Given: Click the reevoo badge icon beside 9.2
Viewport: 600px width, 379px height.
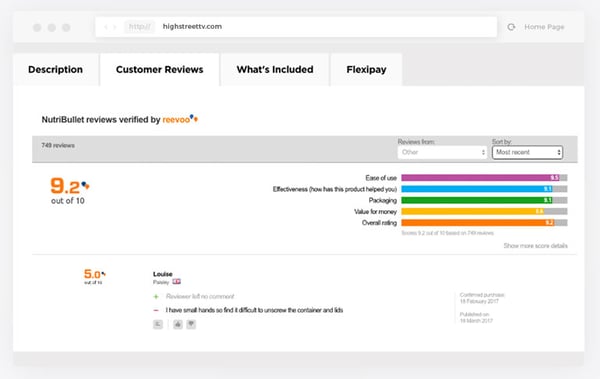Looking at the screenshot, I should coord(85,186).
